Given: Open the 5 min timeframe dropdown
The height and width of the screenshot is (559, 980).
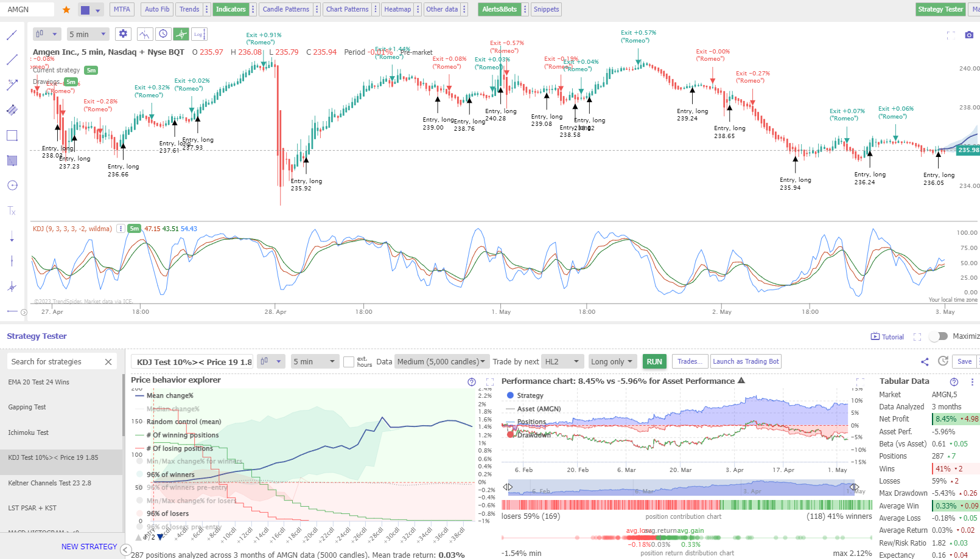Looking at the screenshot, I should click(88, 33).
